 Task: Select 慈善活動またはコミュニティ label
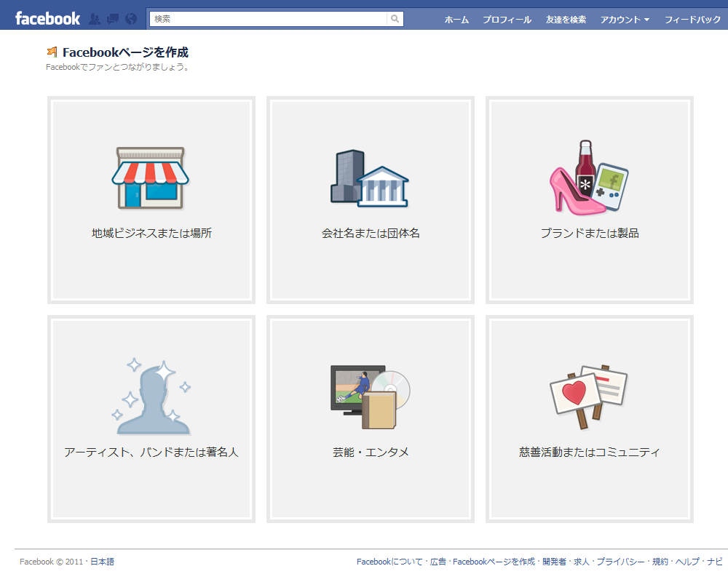point(590,452)
